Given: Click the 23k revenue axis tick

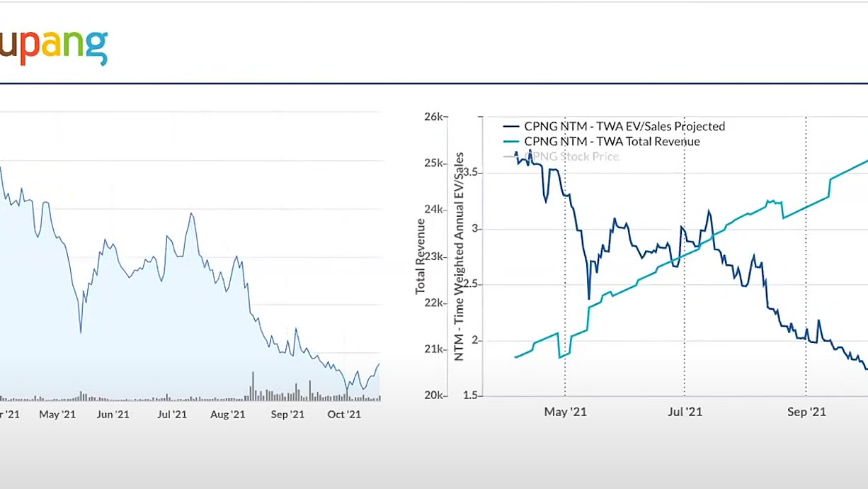Looking at the screenshot, I should click(434, 257).
